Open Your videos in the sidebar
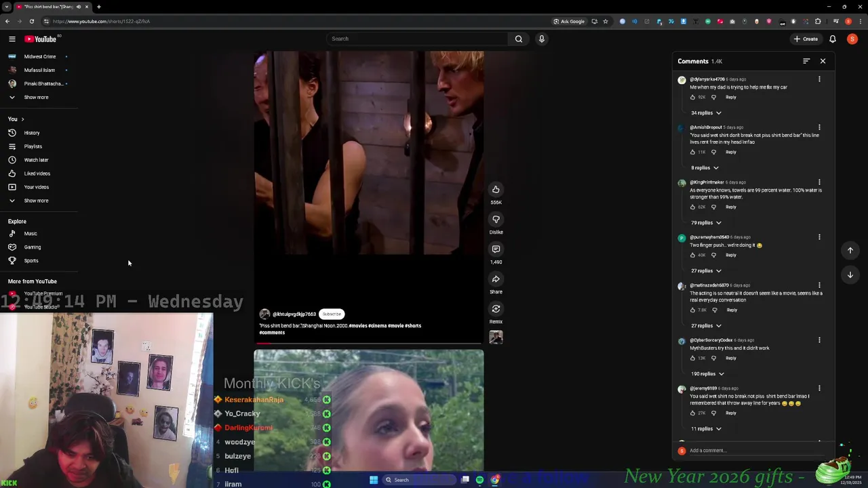Viewport: 868px width, 488px height. tap(37, 187)
